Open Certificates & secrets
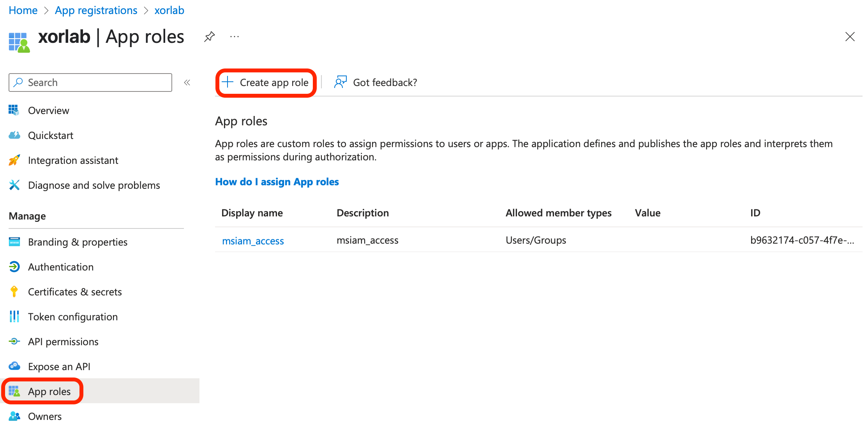The width and height of the screenshot is (868, 432). tap(75, 292)
